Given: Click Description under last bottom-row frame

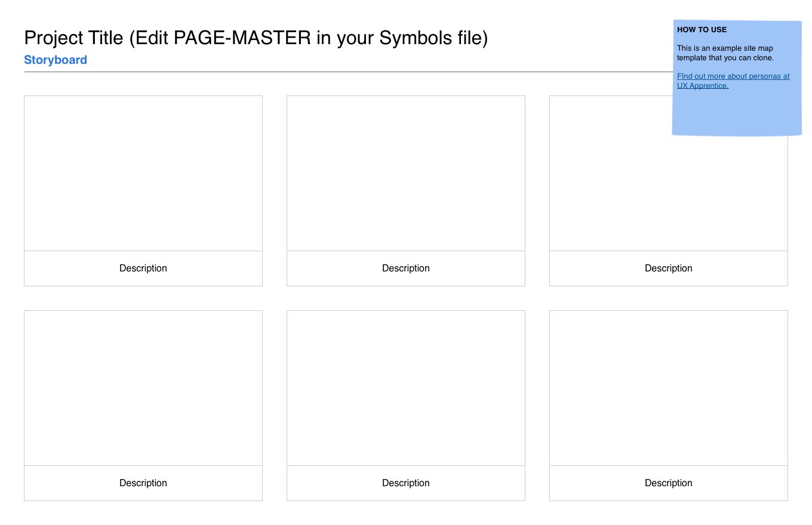Looking at the screenshot, I should 669,483.
